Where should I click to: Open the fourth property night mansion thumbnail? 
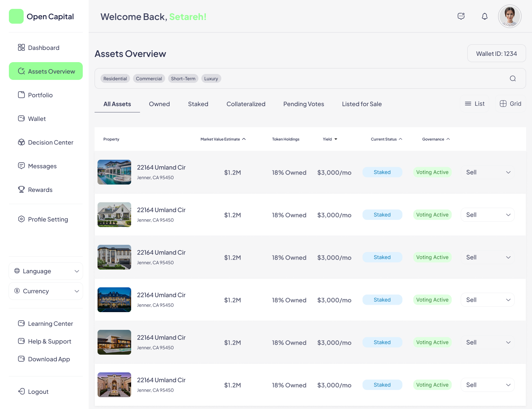click(x=114, y=300)
